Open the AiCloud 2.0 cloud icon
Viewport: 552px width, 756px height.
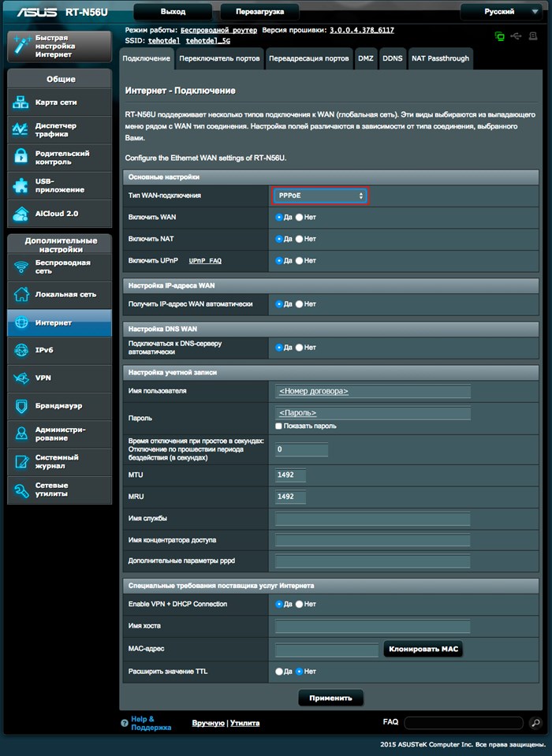pos(21,214)
